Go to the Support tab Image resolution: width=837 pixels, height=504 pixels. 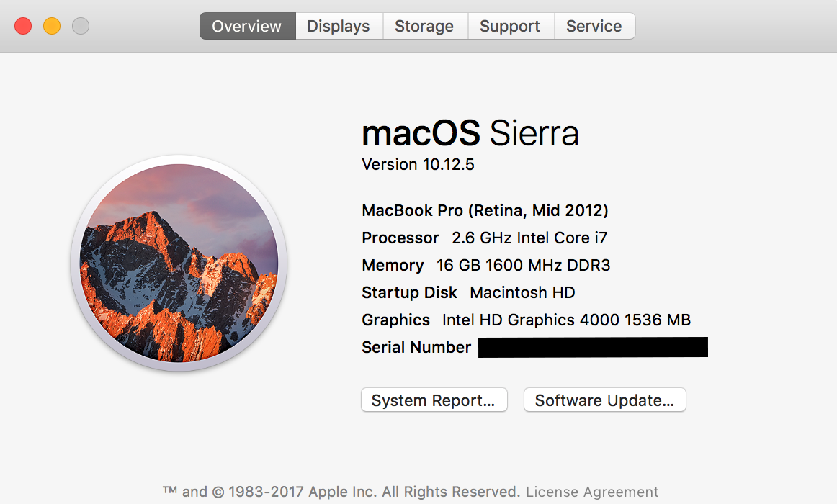[510, 27]
